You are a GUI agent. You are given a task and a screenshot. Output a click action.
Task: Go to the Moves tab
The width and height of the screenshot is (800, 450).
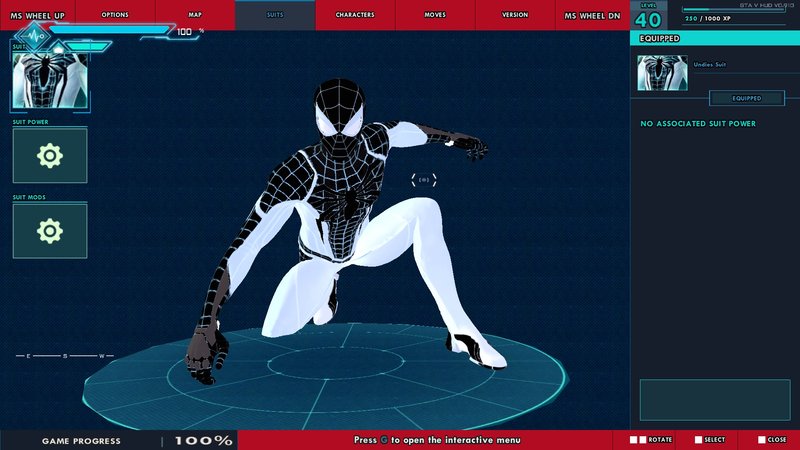click(435, 15)
